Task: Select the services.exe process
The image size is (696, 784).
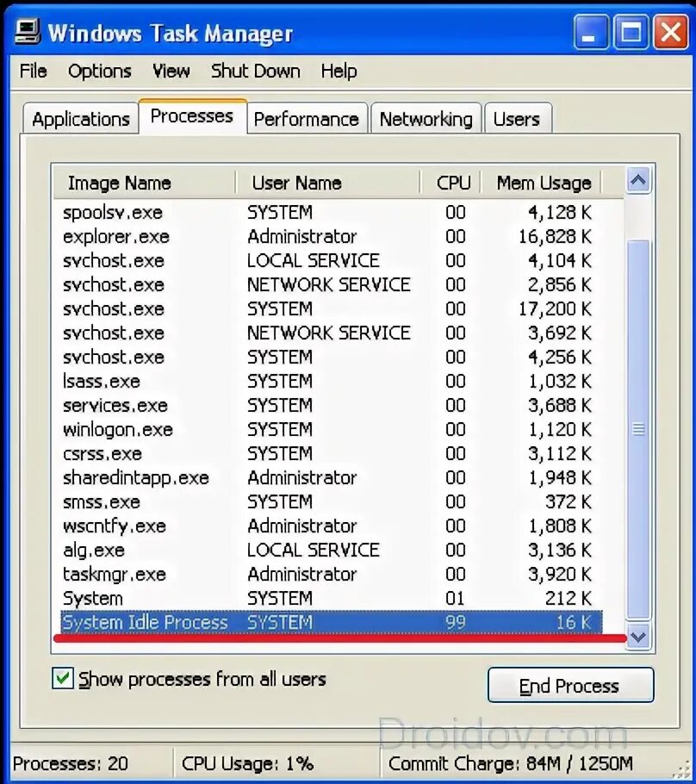Action: click(x=327, y=405)
